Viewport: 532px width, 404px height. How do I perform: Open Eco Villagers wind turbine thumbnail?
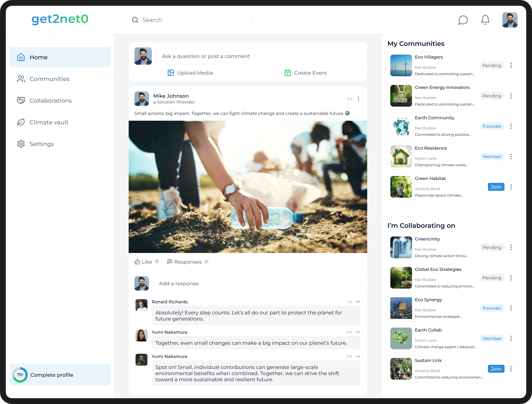pyautogui.click(x=401, y=65)
